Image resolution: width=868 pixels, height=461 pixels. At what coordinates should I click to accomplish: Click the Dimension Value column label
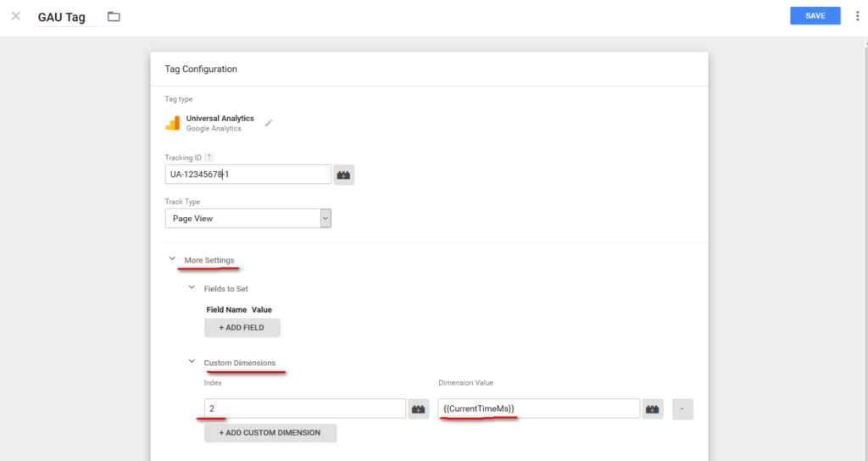(x=465, y=382)
